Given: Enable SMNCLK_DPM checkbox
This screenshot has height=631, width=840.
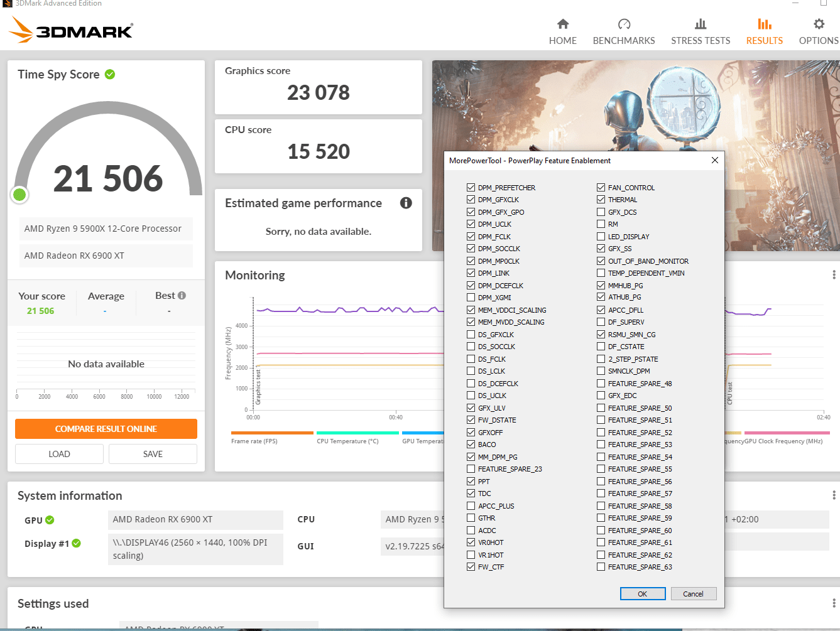Looking at the screenshot, I should point(601,371).
